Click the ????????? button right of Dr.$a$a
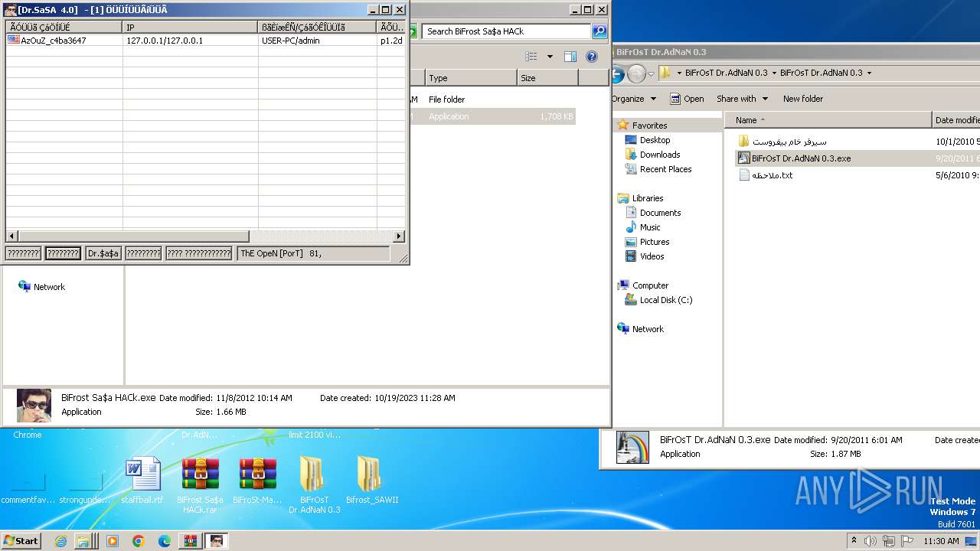The height and width of the screenshot is (551, 980). (143, 253)
